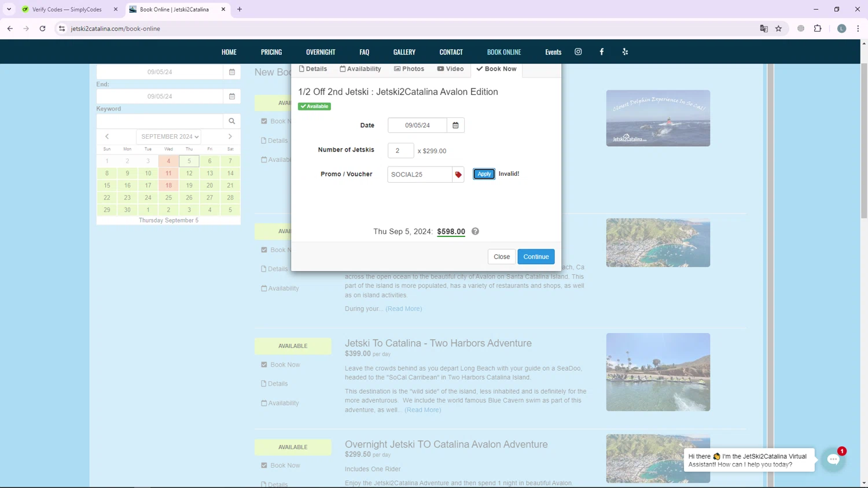The image size is (868, 488).
Task: Click the total price $598.00 link
Action: pos(451,231)
